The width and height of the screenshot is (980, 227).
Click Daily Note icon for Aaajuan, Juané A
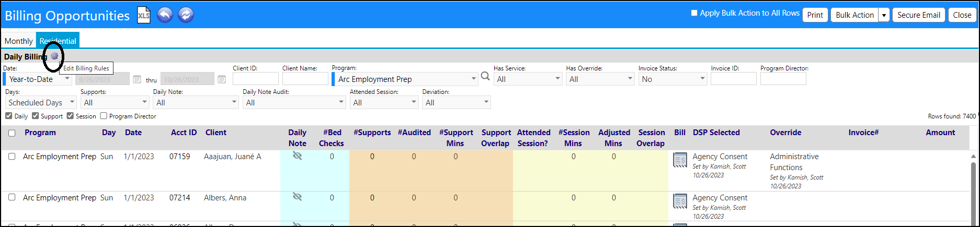pos(297,156)
